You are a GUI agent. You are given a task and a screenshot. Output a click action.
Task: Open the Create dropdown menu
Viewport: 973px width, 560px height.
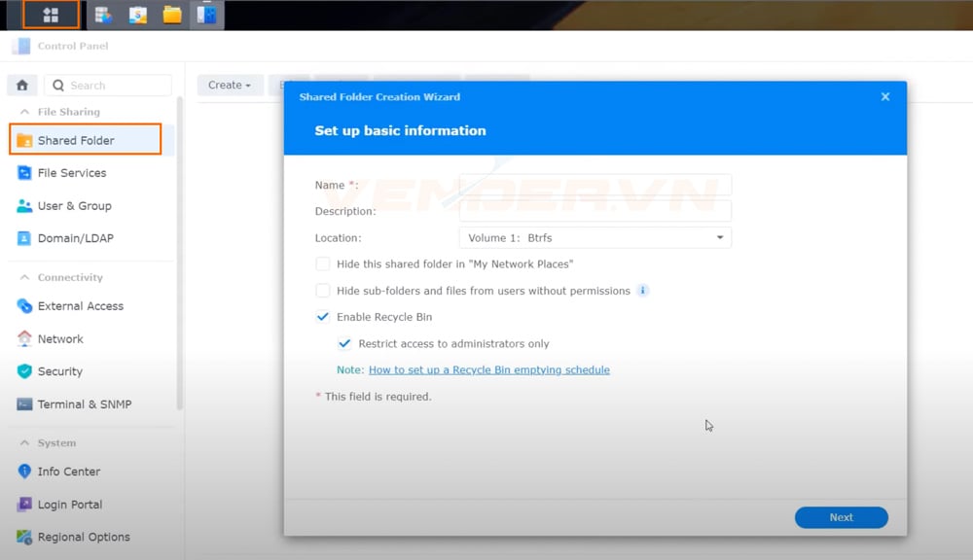[x=230, y=86]
